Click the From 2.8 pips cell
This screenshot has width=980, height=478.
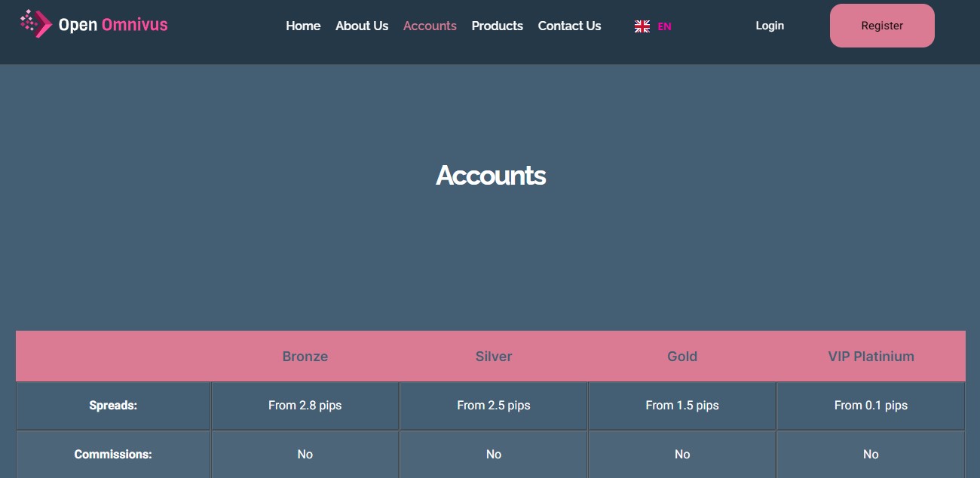[x=305, y=406]
